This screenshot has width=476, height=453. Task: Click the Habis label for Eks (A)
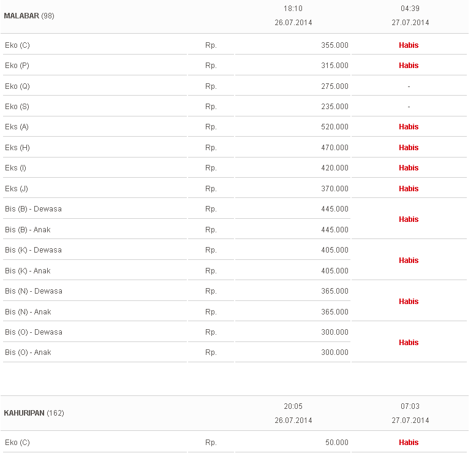click(409, 127)
